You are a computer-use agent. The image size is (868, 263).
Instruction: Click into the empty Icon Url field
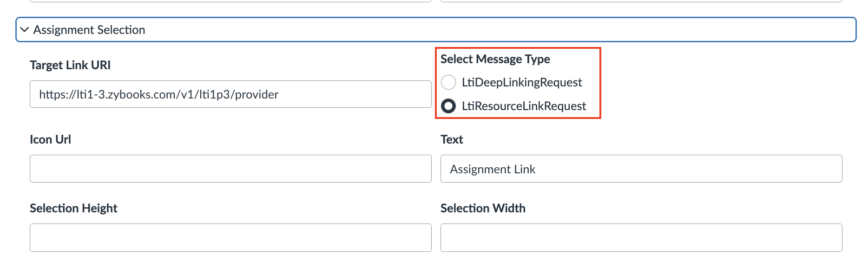pyautogui.click(x=230, y=169)
